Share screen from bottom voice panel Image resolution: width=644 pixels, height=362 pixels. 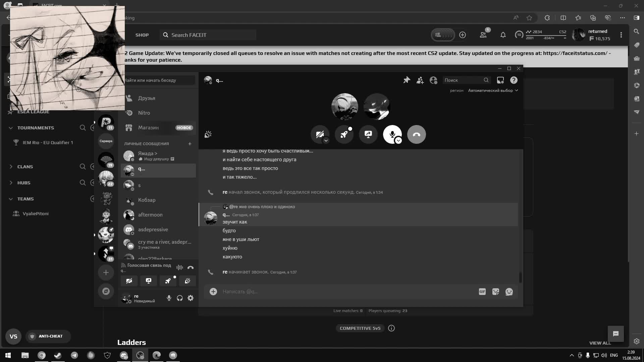pyautogui.click(x=149, y=281)
